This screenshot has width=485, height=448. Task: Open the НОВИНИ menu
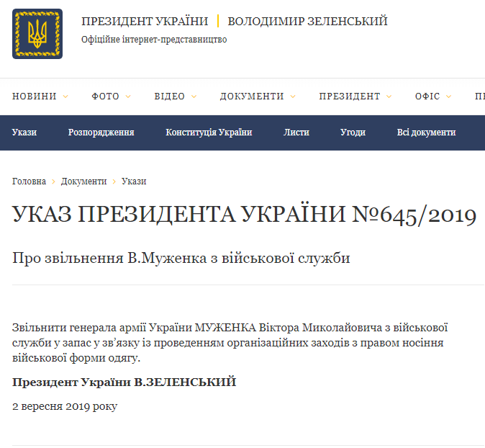[x=35, y=97]
